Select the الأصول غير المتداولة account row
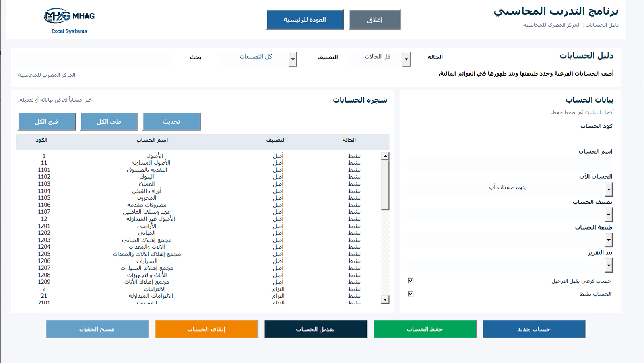 [x=199, y=219]
